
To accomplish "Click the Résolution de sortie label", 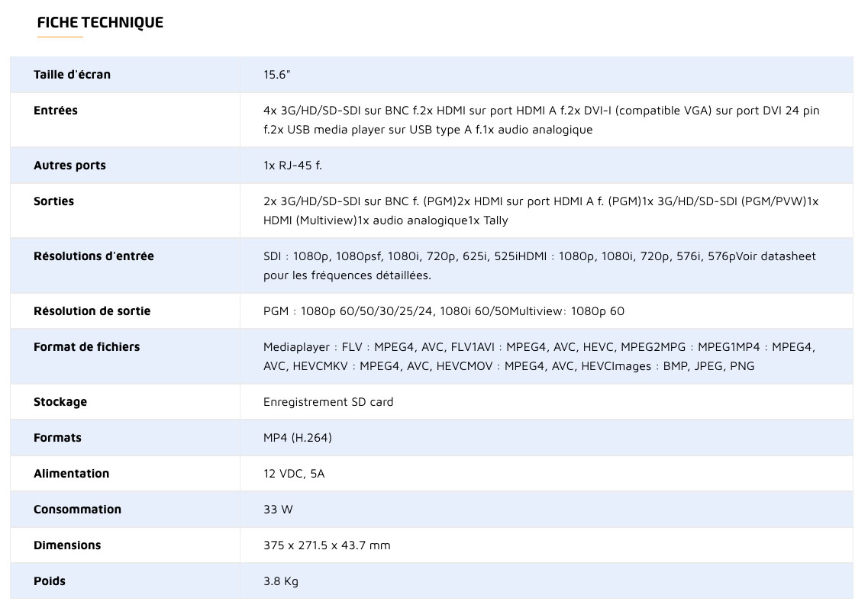I will click(x=92, y=311).
